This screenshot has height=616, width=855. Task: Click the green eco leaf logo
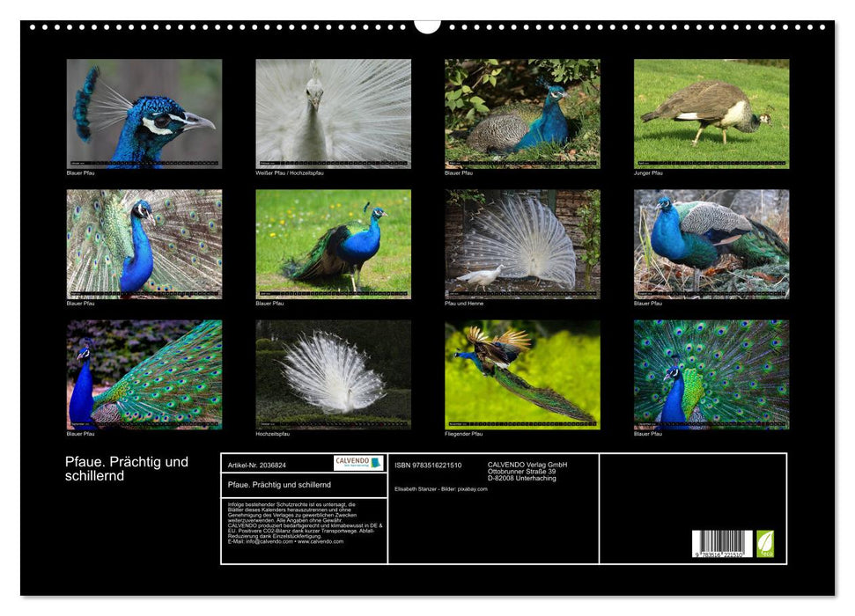[x=765, y=543]
